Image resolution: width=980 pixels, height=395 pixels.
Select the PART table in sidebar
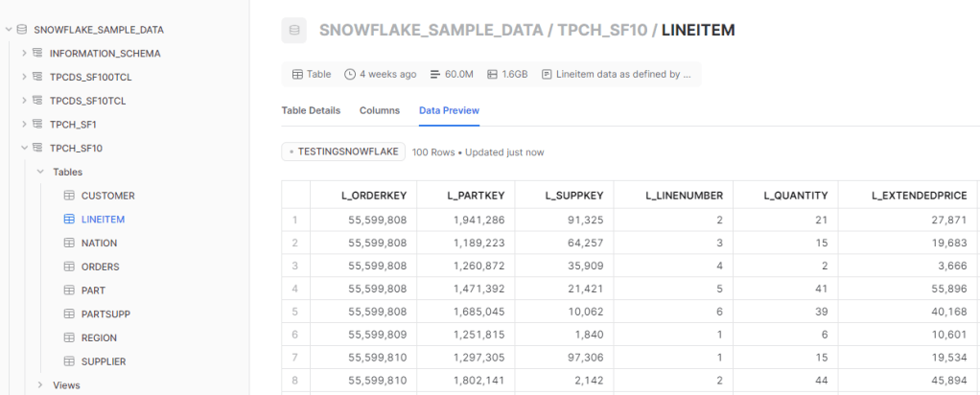point(93,290)
